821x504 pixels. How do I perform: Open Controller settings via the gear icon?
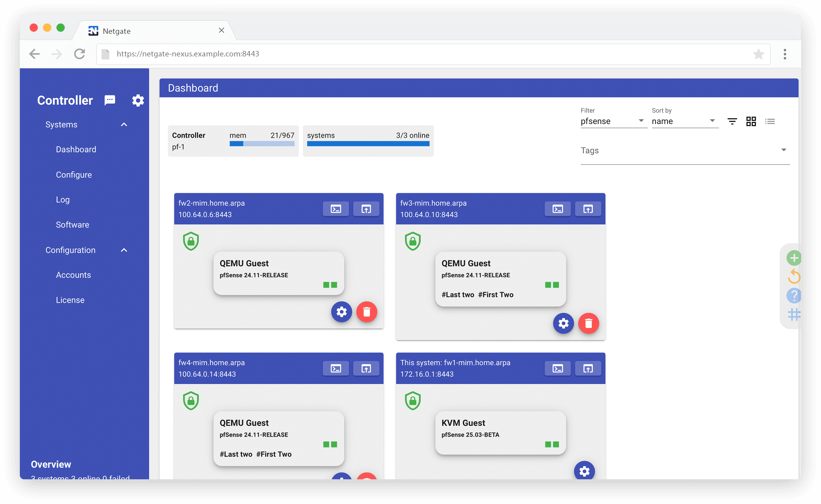(138, 100)
